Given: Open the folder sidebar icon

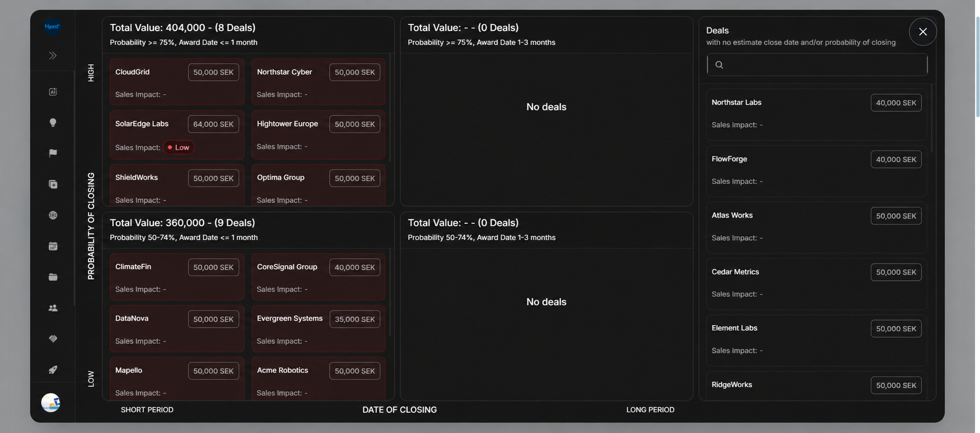Looking at the screenshot, I should click(x=53, y=277).
